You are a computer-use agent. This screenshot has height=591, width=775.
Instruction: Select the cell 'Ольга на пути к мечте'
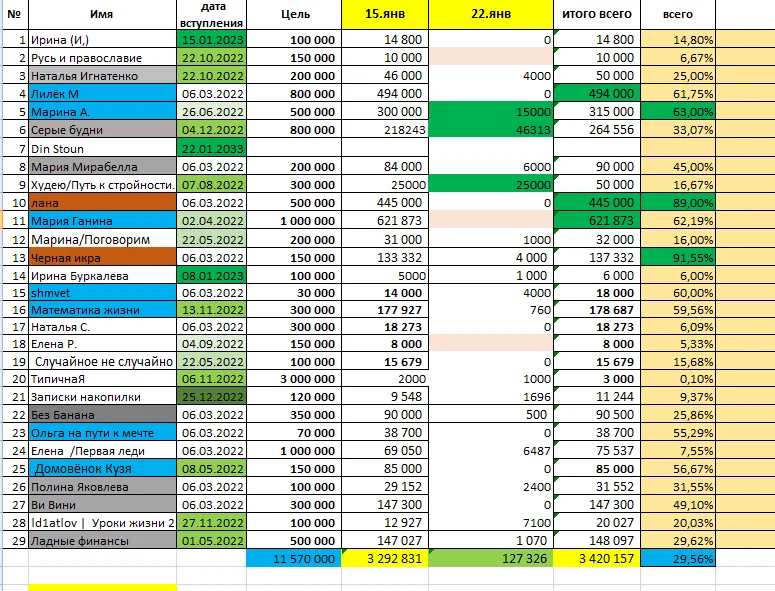coord(102,433)
